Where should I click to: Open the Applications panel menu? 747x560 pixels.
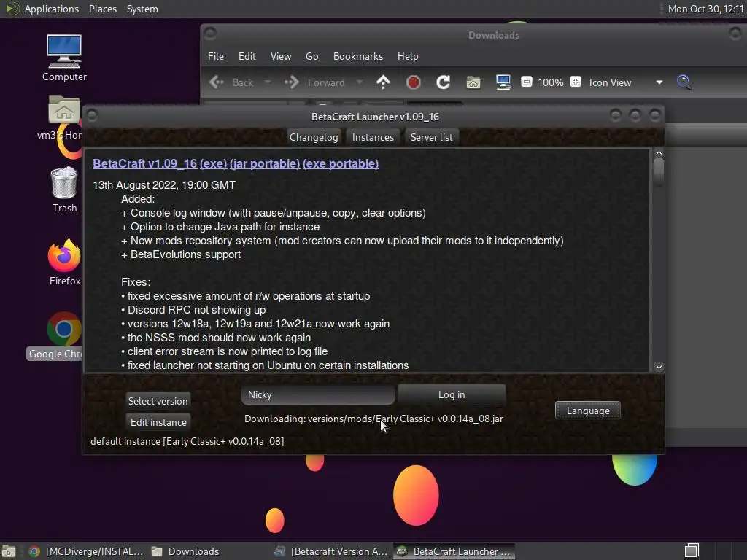pos(52,9)
